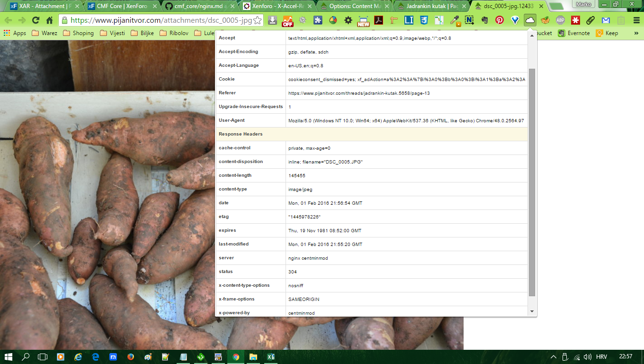Image resolution: width=644 pixels, height=364 pixels.
Task: Go to the browser Home page
Action: tap(49, 20)
